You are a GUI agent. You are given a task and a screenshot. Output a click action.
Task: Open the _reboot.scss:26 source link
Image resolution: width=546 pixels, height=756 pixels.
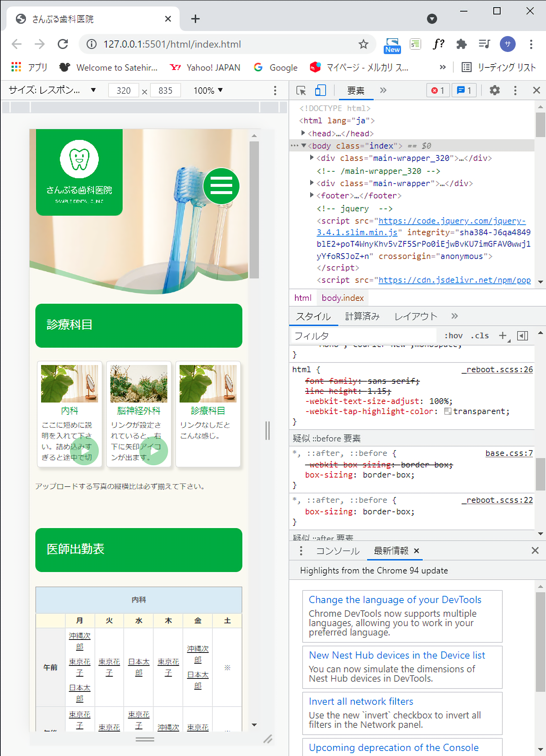click(x=497, y=369)
